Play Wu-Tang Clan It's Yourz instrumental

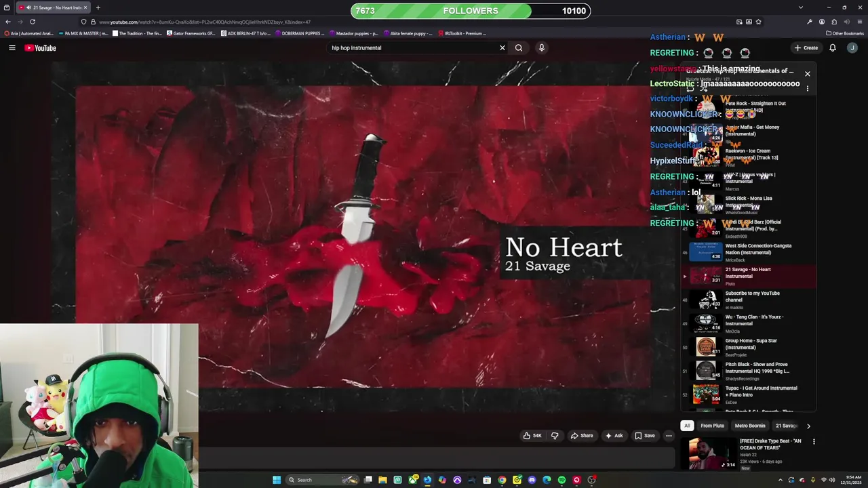749,323
